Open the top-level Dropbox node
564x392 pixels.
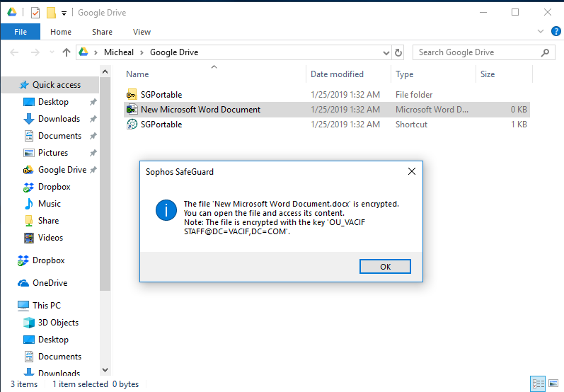pyautogui.click(x=49, y=260)
